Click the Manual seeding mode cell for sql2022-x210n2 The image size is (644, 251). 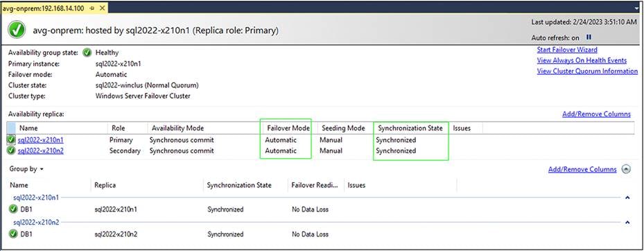331,150
